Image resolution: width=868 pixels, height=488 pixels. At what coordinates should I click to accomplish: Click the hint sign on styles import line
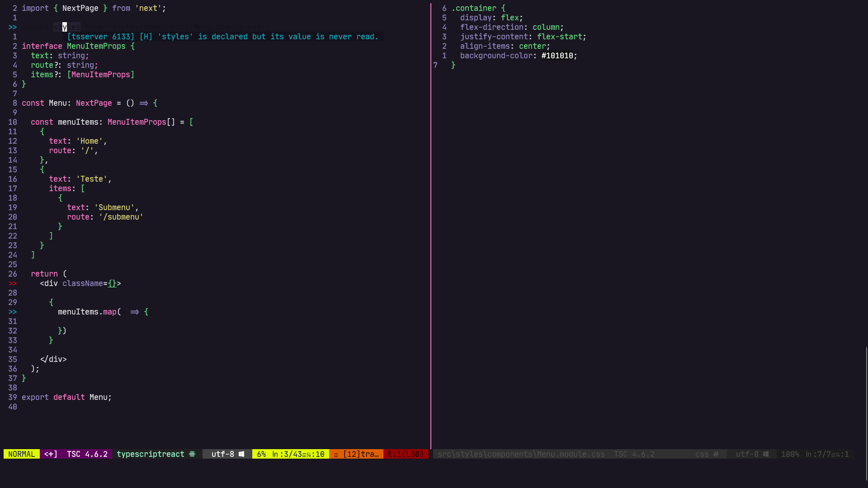(x=12, y=27)
